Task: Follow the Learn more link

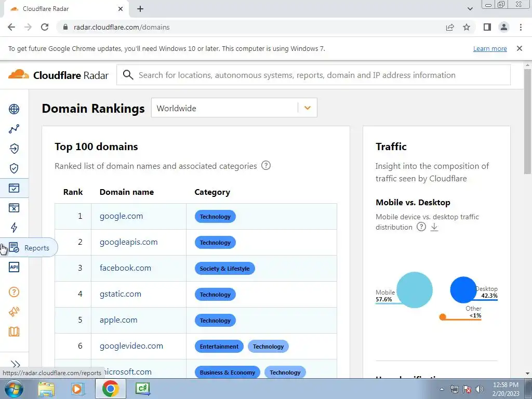Action: pos(490,48)
